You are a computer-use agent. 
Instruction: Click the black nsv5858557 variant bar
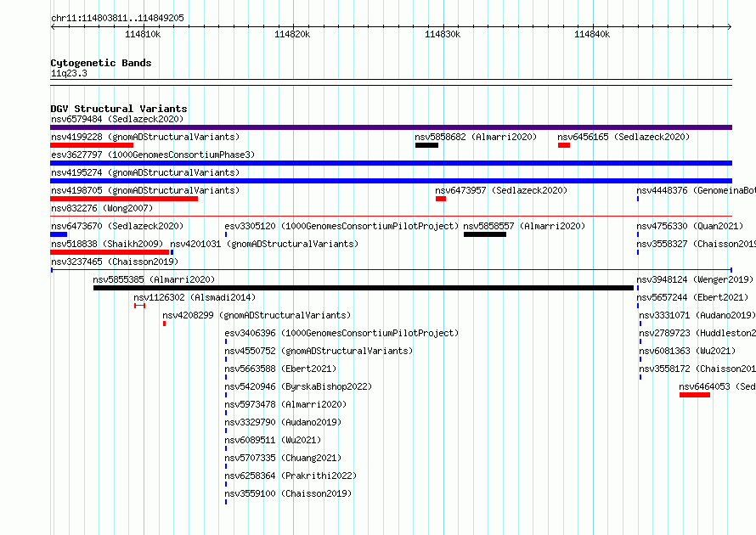(x=485, y=234)
